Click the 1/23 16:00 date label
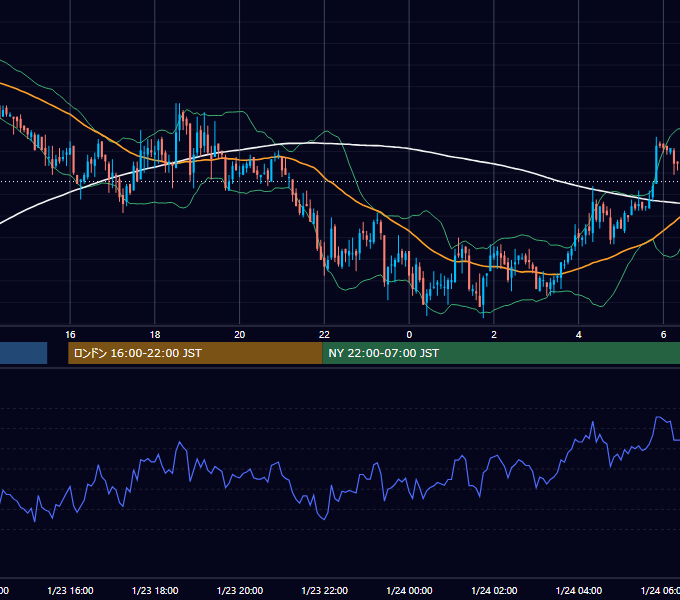 70,590
